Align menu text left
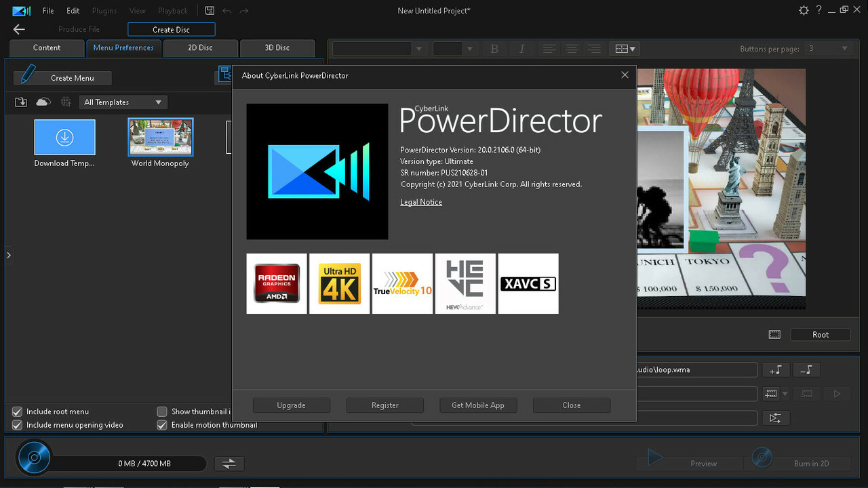 (x=549, y=49)
